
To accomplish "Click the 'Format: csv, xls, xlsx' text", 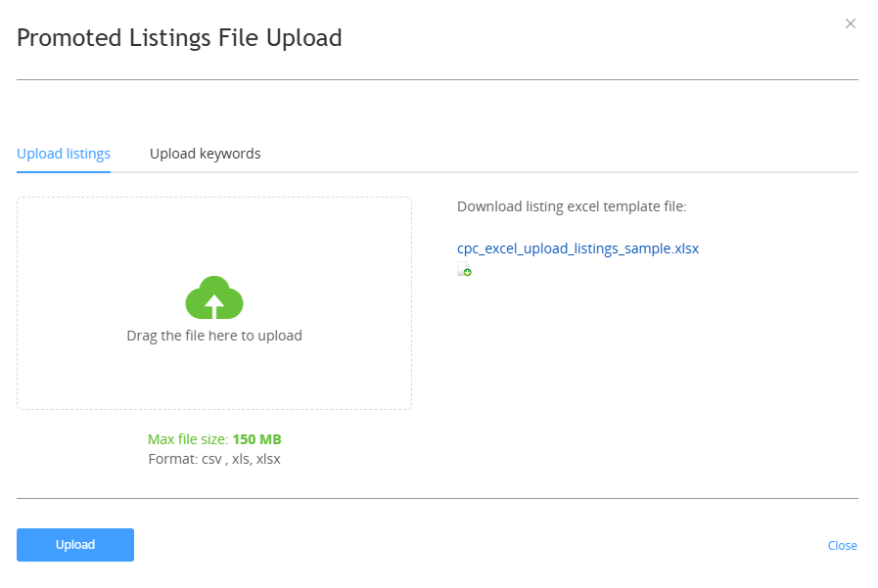I will [214, 459].
